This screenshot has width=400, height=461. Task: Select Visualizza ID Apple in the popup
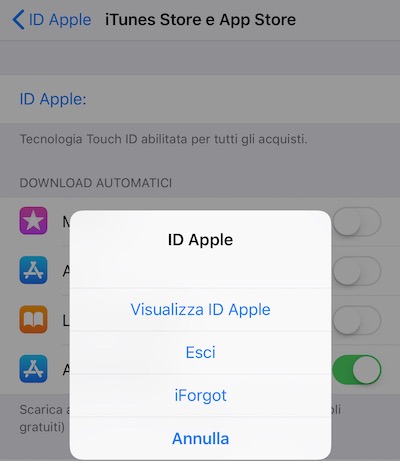point(200,310)
